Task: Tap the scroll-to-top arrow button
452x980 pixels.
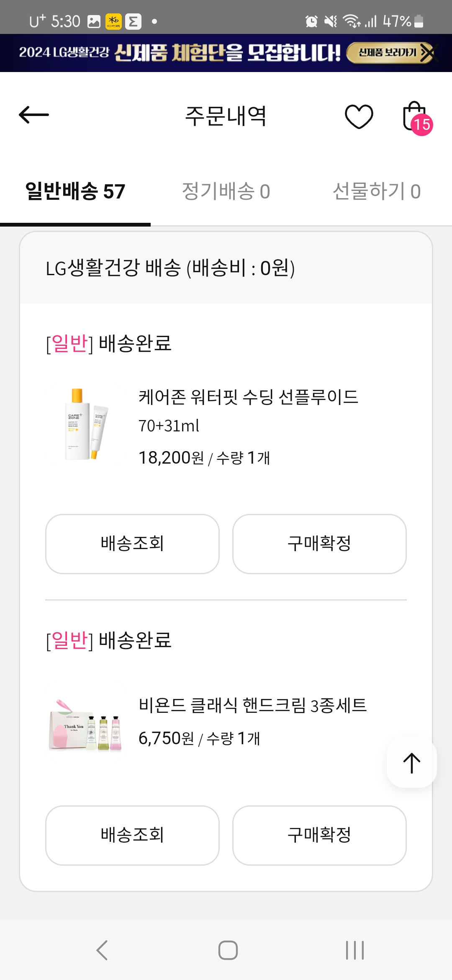Action: click(412, 763)
